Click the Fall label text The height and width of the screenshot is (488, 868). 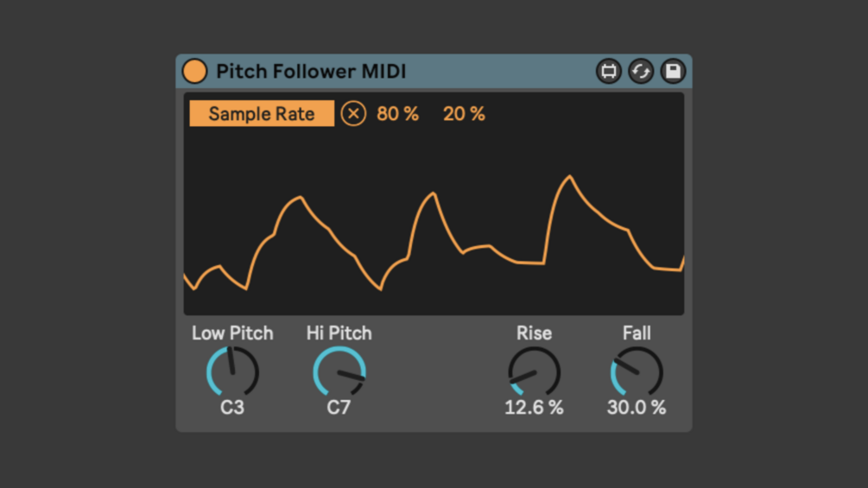point(637,333)
